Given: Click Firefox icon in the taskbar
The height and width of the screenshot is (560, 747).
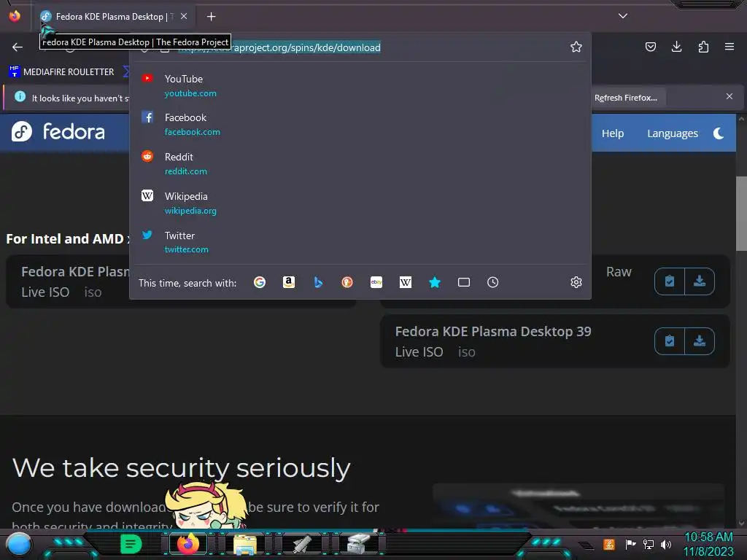Looking at the screenshot, I should [188, 544].
